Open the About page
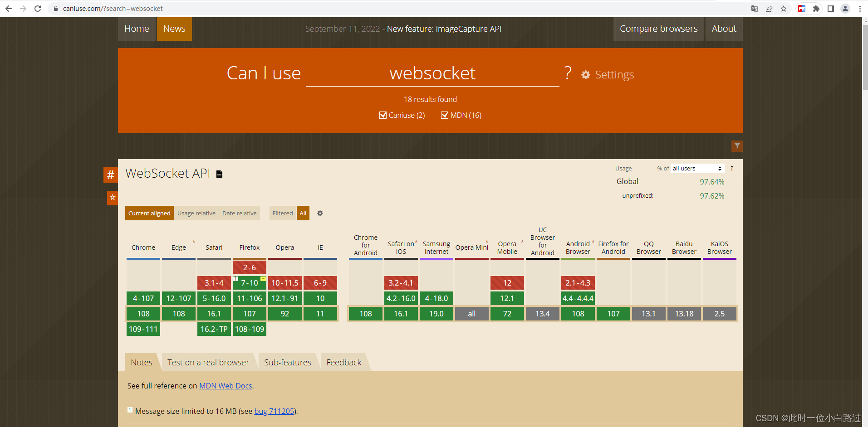The height and width of the screenshot is (427, 868). pyautogui.click(x=724, y=29)
